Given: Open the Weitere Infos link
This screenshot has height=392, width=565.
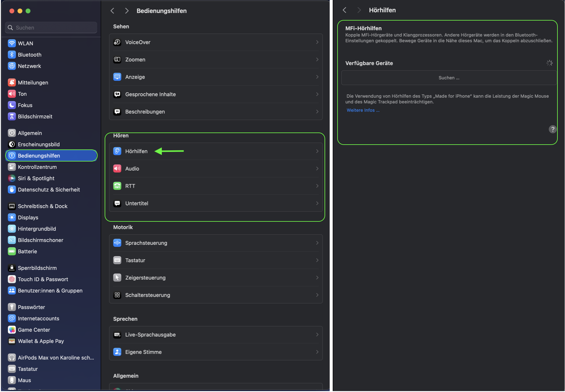Looking at the screenshot, I should [363, 110].
